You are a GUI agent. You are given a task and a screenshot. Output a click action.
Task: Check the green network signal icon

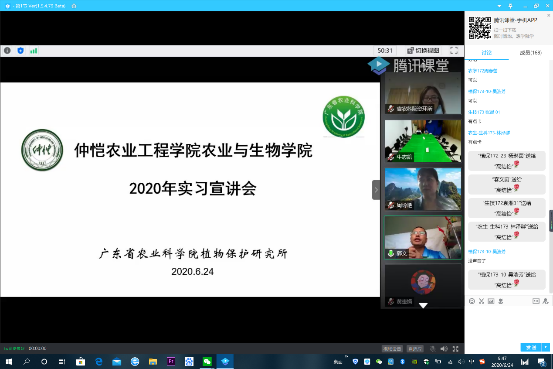coord(34,51)
